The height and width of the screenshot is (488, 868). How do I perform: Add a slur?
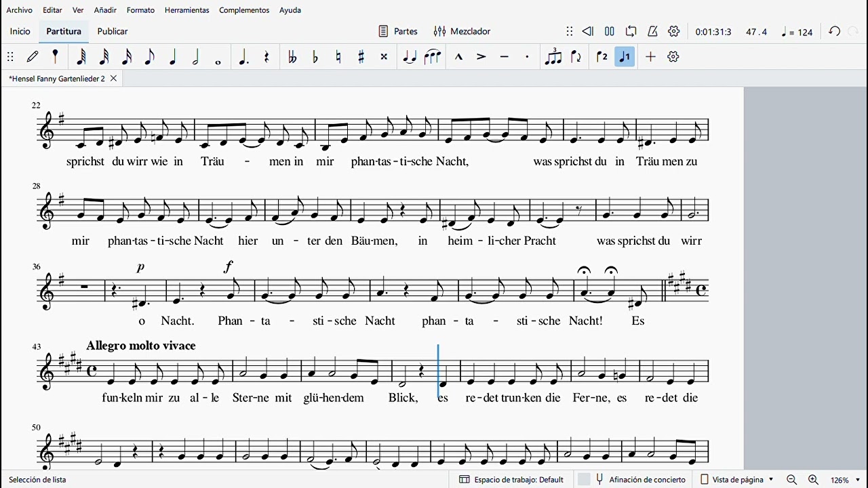(433, 57)
